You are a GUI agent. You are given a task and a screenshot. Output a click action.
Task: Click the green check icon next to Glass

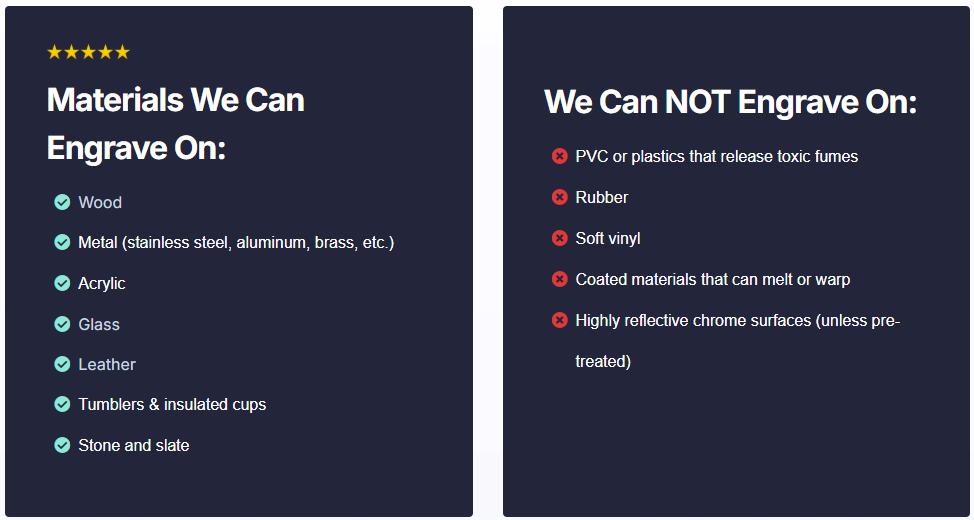point(62,324)
